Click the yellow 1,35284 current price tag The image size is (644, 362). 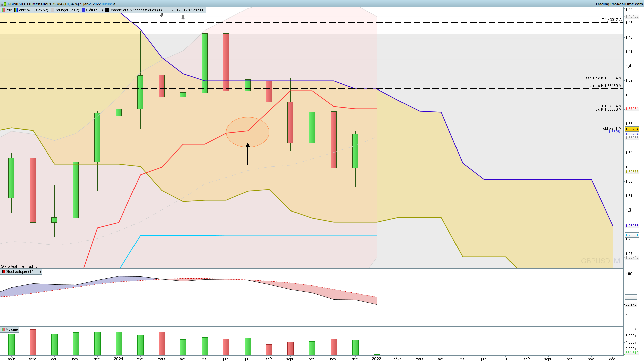click(x=633, y=129)
